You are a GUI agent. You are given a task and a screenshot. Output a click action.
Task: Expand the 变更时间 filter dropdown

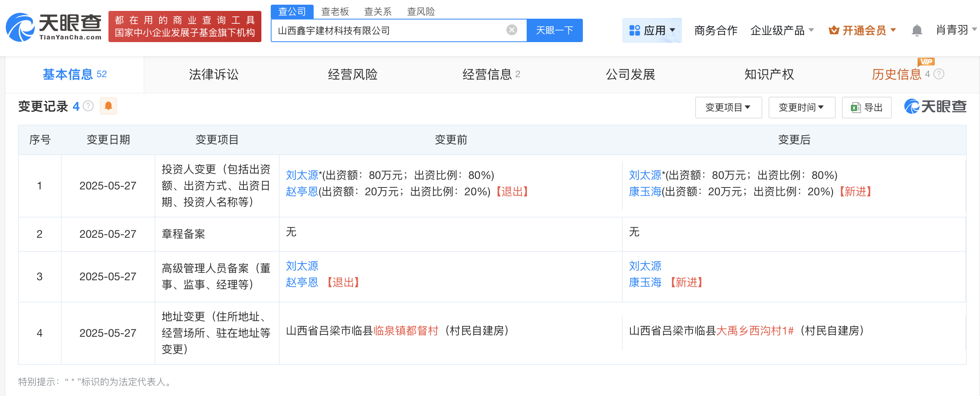pos(801,108)
